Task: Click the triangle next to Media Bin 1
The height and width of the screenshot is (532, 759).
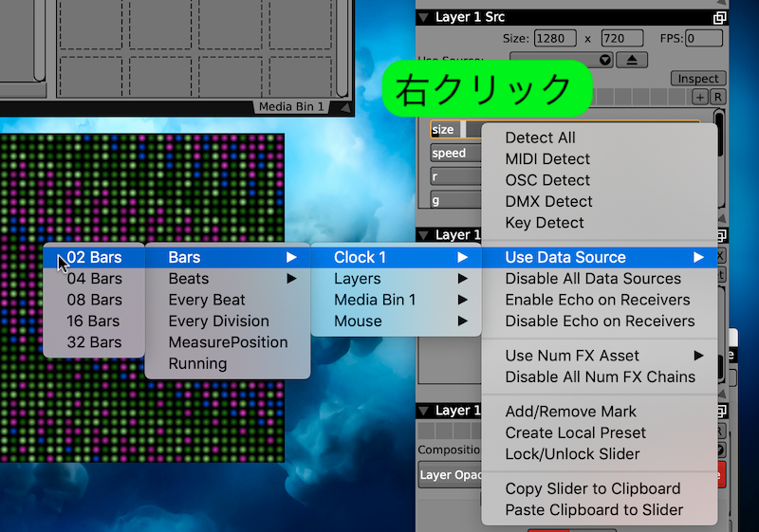Action: coord(345,107)
